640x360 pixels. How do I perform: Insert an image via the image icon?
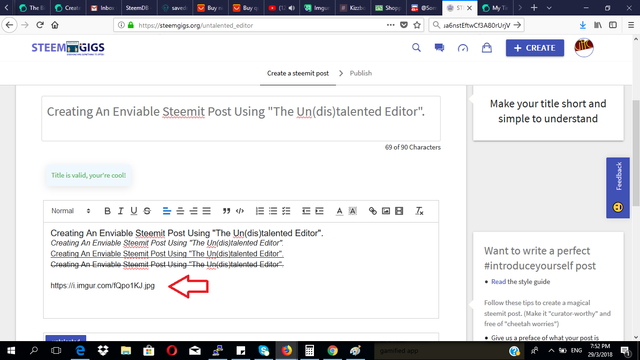[x=386, y=211]
